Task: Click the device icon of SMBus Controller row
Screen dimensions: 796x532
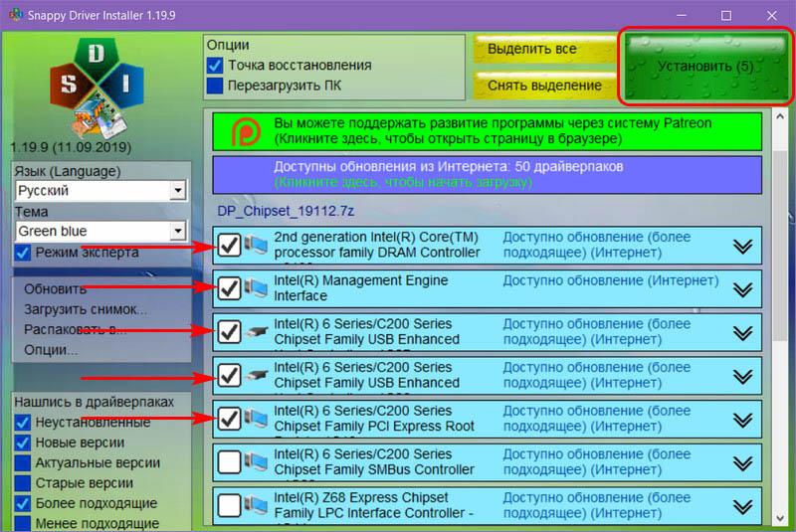Action: 256,462
